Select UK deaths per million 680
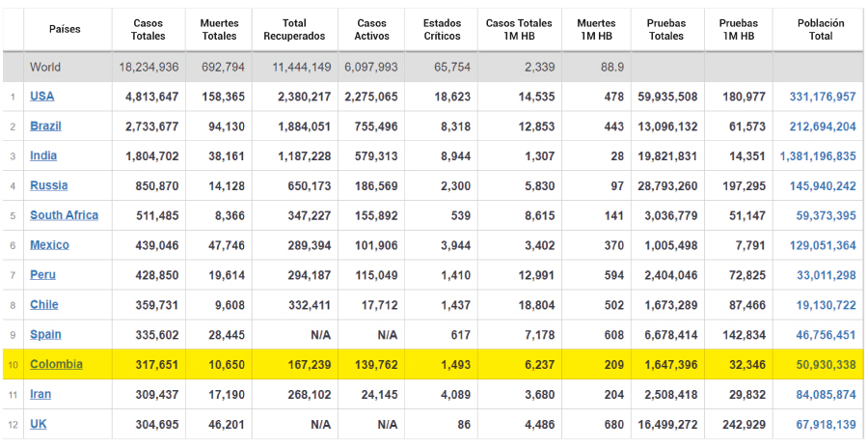Screen dimensions: 868x448 coord(614,425)
